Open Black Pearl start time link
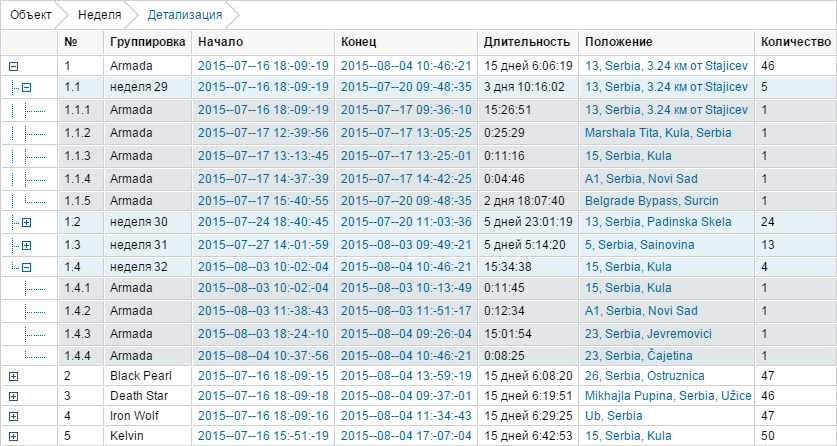837x446 pixels. point(263,376)
